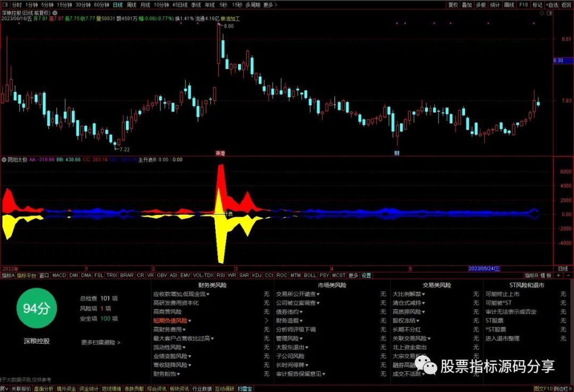Switch to 月线 monthly chart
The width and height of the screenshot is (574, 392).
tap(145, 5)
